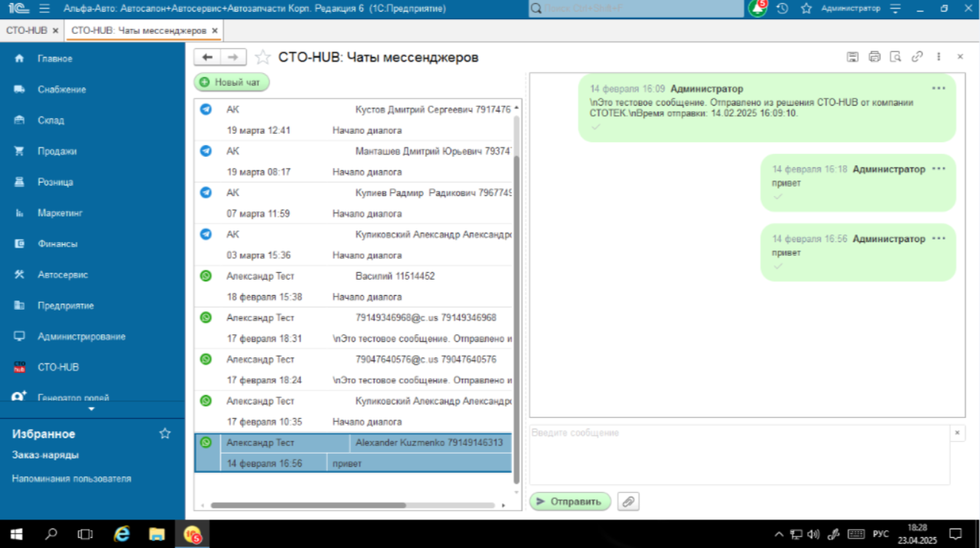
Task: Select chat with Кулиев Радмир Радикович
Action: pos(353,203)
